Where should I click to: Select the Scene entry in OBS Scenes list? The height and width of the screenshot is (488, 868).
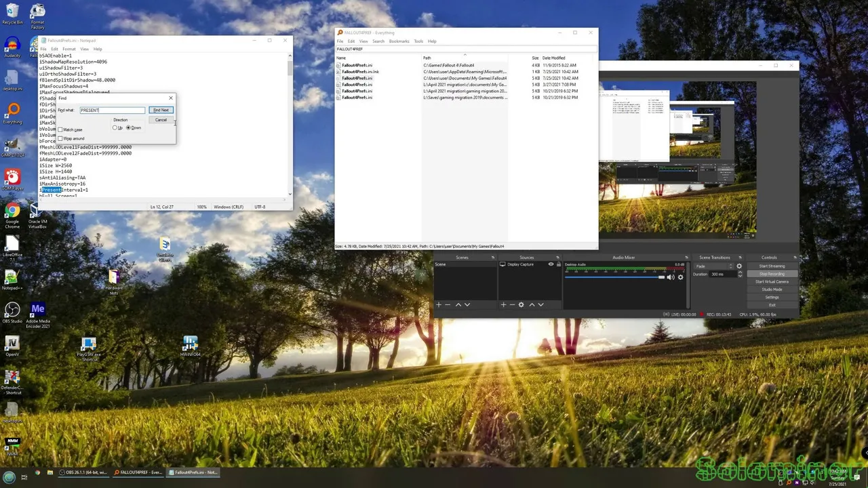(465, 264)
